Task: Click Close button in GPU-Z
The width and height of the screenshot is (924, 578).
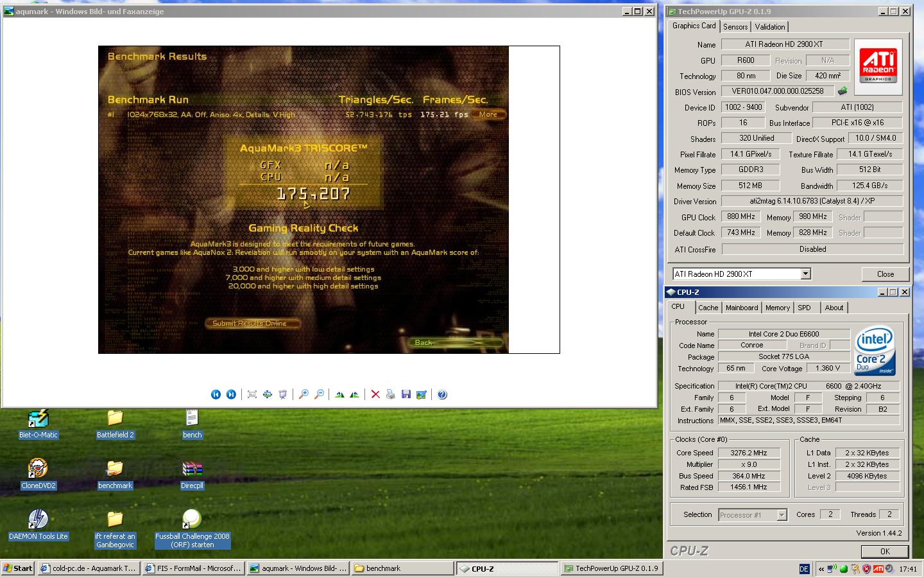Action: point(886,274)
